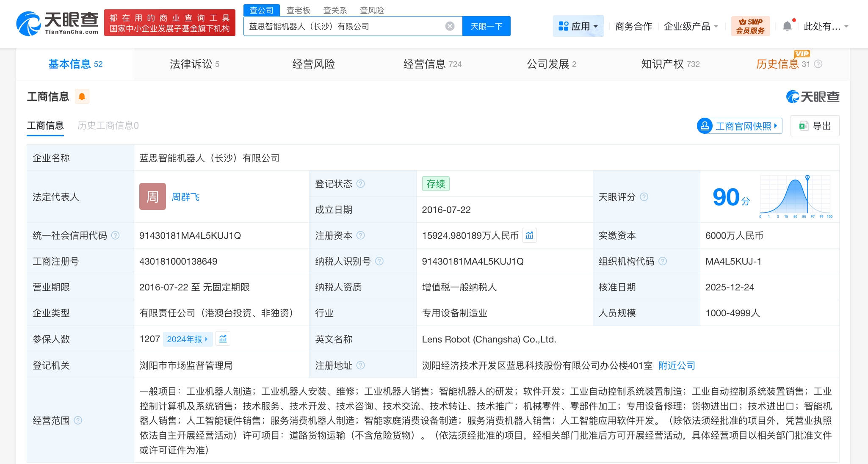Viewport: 868px width, 464px height.
Task: Click the 导出 export button
Action: click(x=815, y=126)
